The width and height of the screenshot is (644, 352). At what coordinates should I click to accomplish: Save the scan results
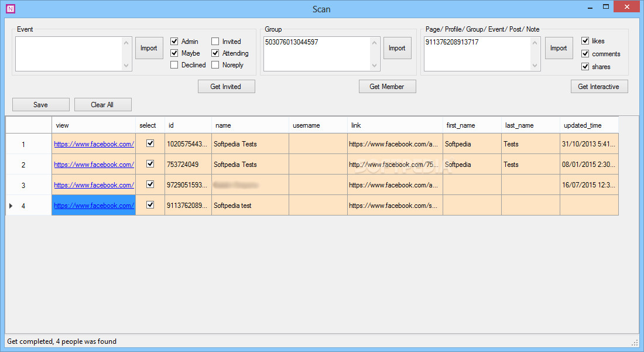(41, 104)
